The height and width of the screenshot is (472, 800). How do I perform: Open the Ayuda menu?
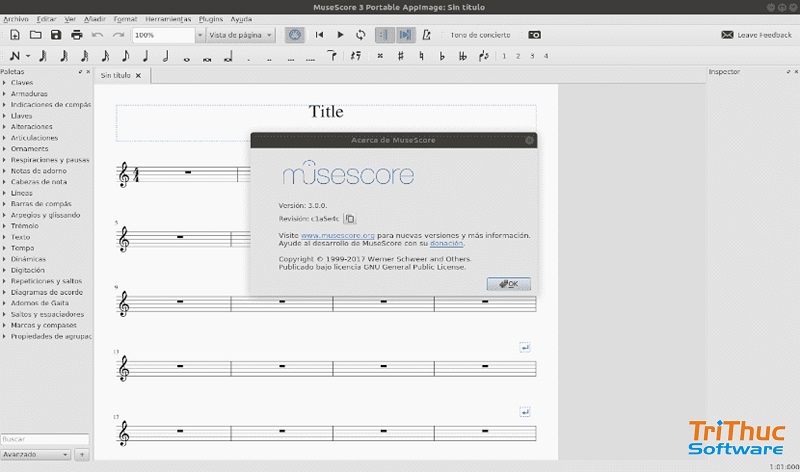point(241,19)
